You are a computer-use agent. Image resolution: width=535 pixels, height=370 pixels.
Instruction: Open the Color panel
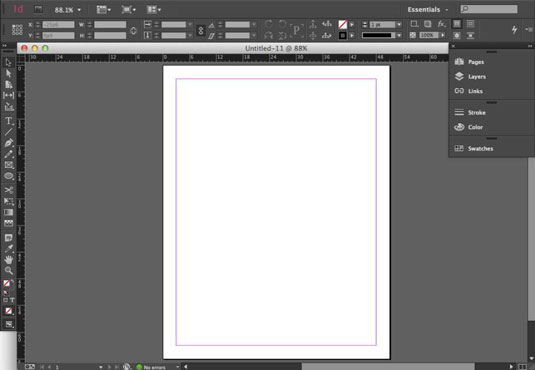tap(468, 127)
